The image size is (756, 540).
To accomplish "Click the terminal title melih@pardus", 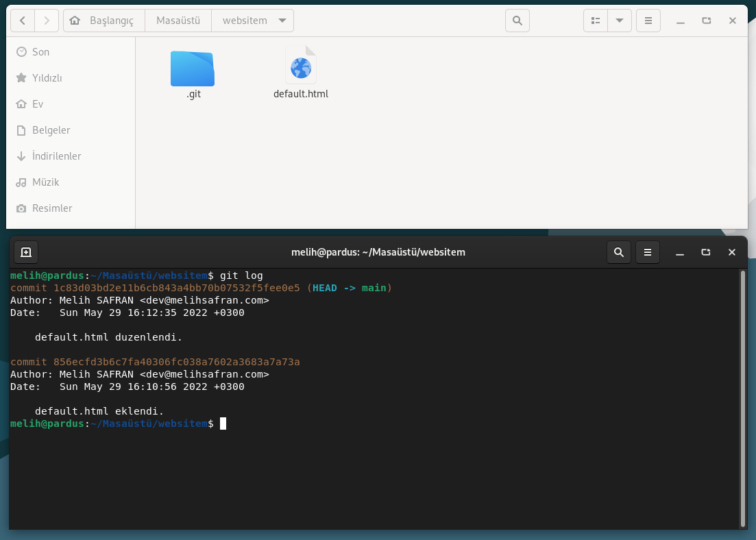I will [378, 252].
